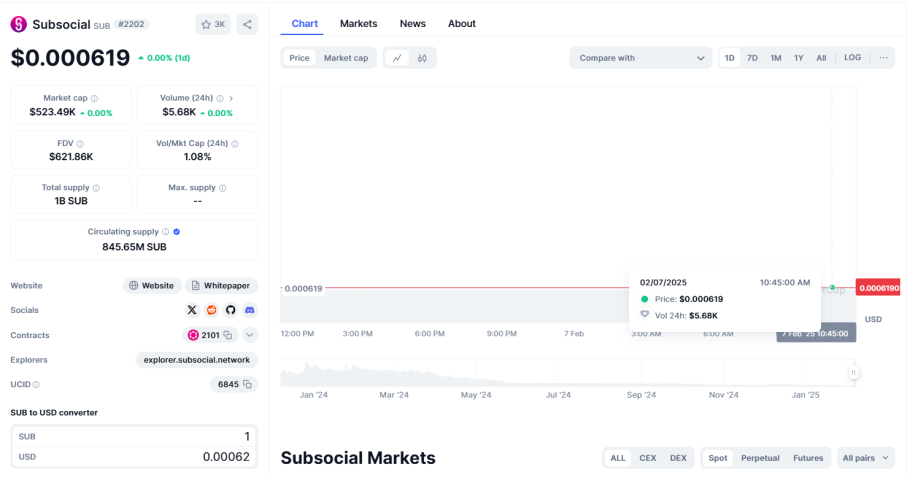907x478 pixels.
Task: Filter markets by CEX
Action: (x=647, y=458)
